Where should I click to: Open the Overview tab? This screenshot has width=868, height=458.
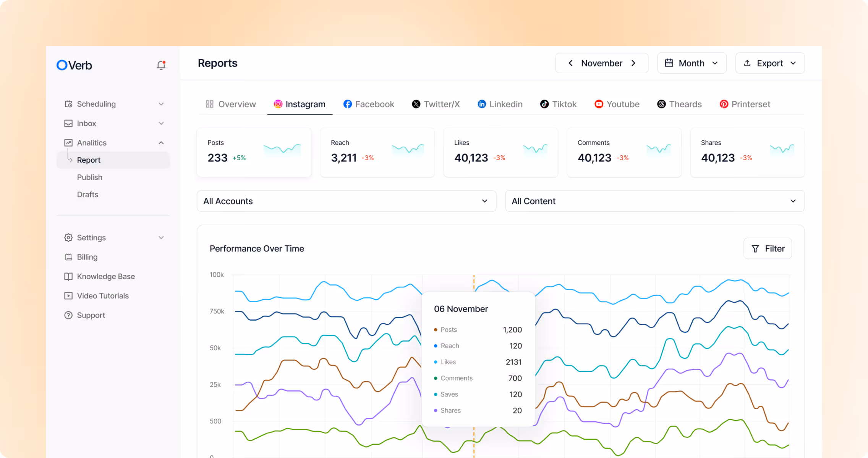tap(231, 104)
